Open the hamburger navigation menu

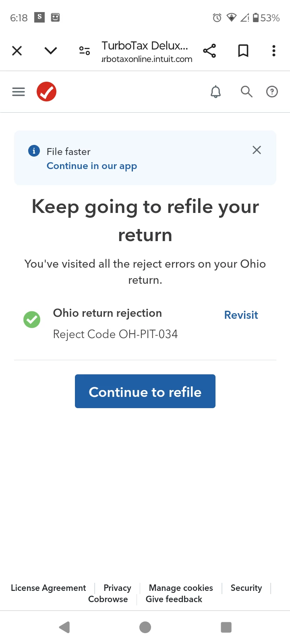click(x=19, y=92)
